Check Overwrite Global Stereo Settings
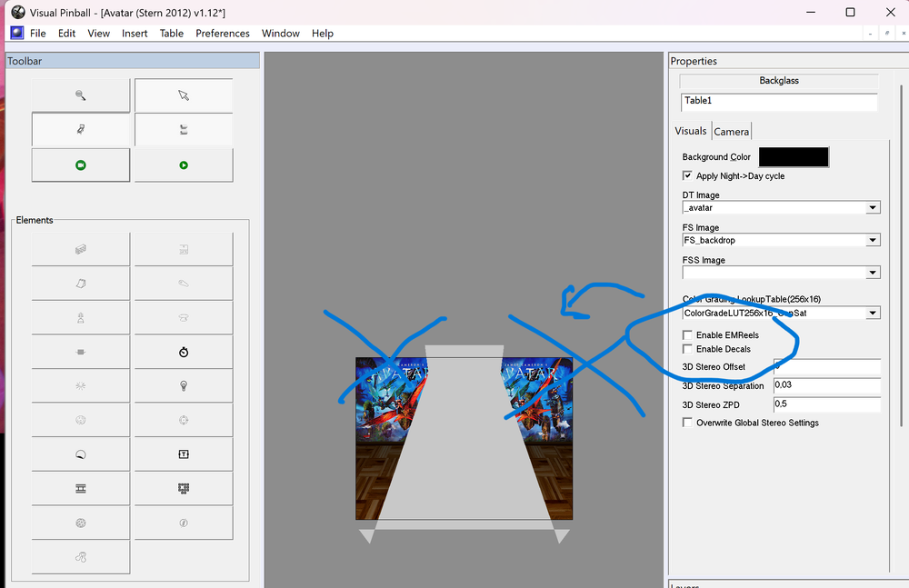 point(687,423)
